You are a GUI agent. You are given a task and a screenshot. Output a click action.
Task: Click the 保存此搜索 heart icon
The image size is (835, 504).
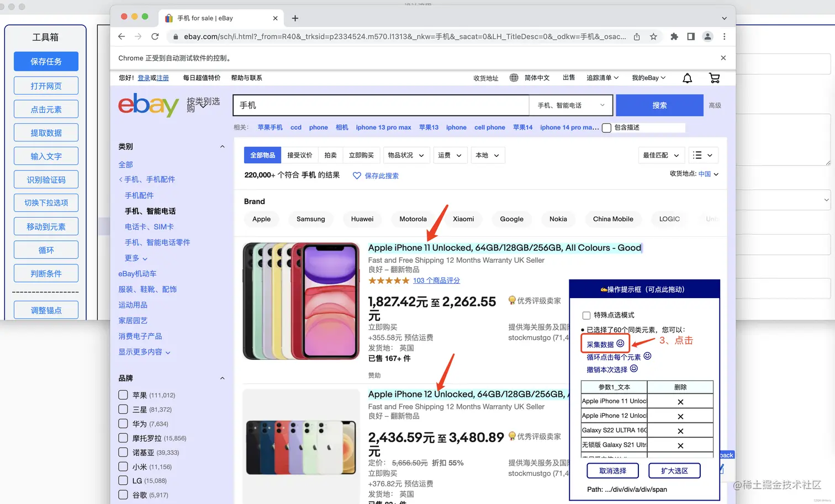(358, 175)
